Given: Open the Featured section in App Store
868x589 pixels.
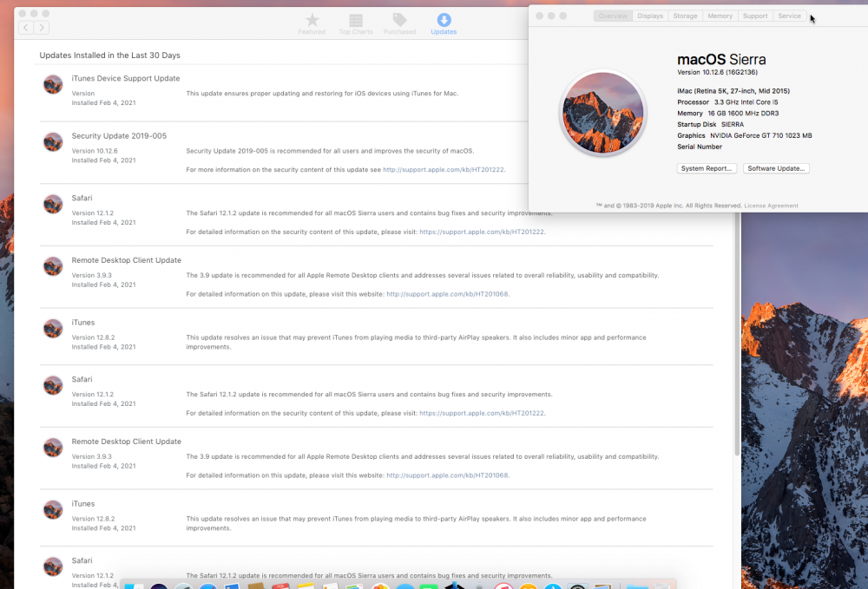Looking at the screenshot, I should click(x=312, y=24).
